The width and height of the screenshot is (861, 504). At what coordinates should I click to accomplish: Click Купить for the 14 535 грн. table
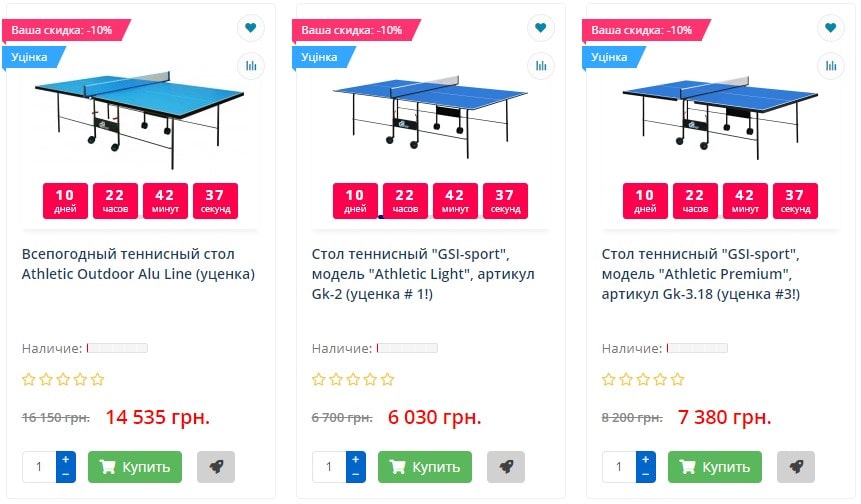[x=135, y=467]
